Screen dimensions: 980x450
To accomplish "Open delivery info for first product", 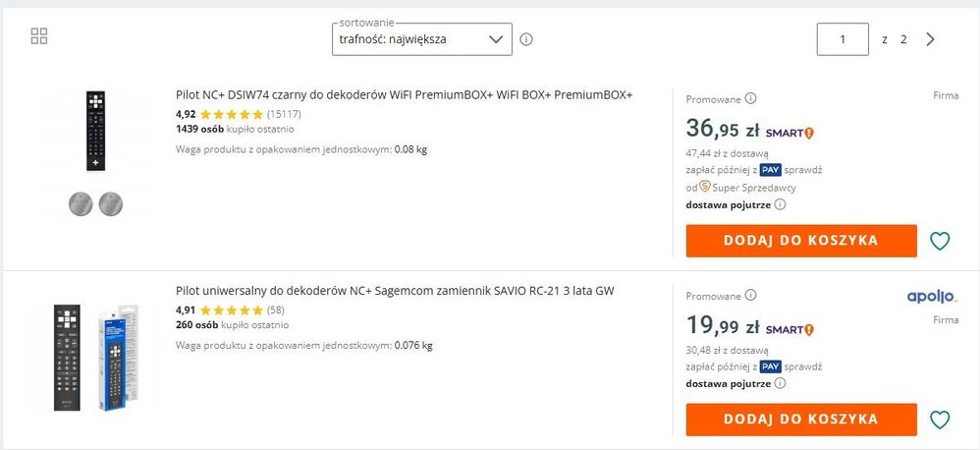I will tap(781, 204).
